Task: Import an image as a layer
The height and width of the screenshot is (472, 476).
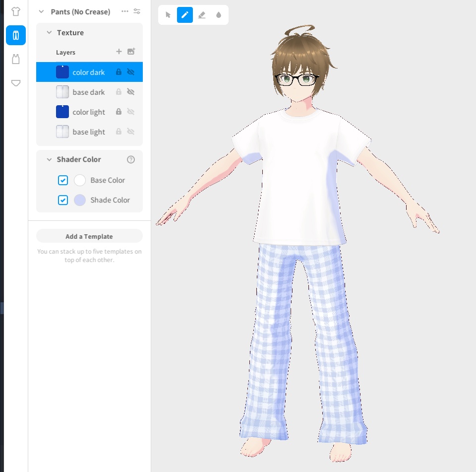Action: 131,52
